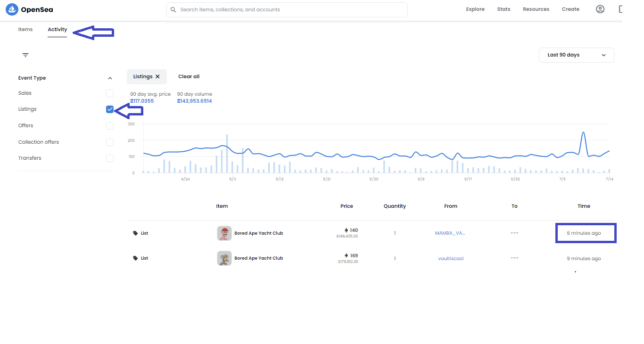Screen dimensions: 644x344
Task: Open the MAMBA_VA... seller profile link
Action: (450, 233)
